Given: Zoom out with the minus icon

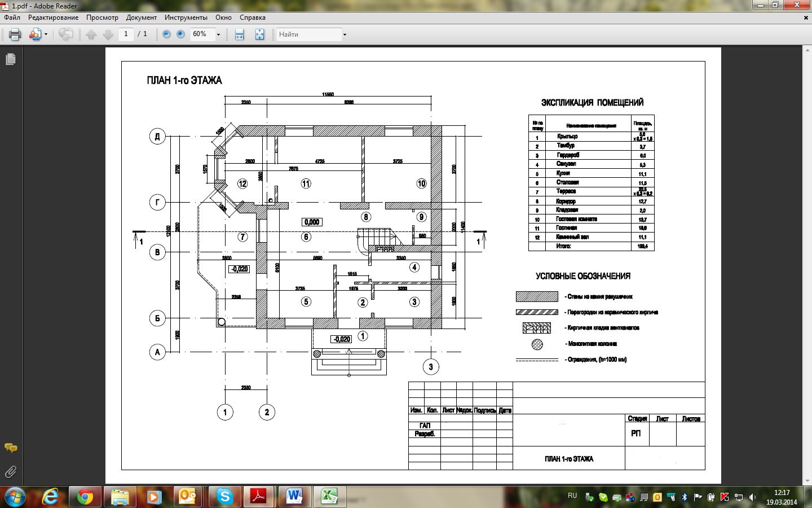Looking at the screenshot, I should click(166, 34).
